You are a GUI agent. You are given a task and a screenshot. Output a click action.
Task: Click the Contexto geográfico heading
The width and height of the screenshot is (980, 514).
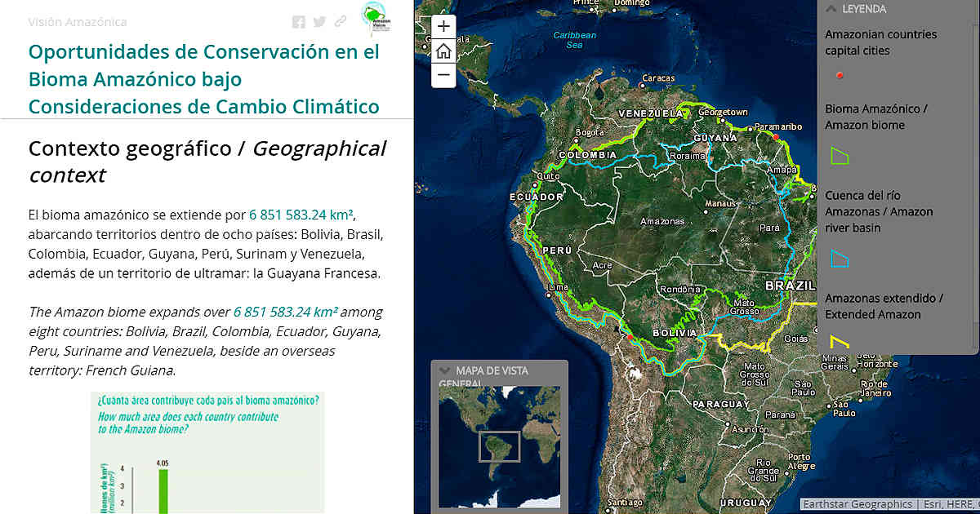207,161
